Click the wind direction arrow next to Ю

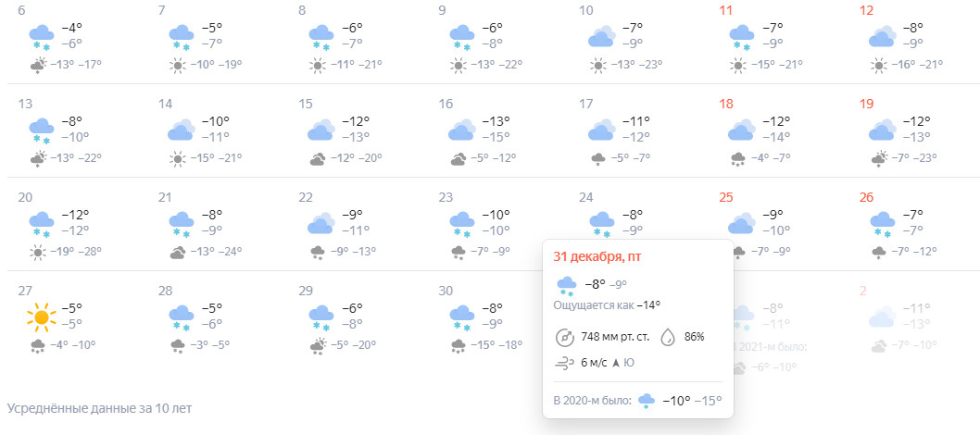click(x=615, y=363)
